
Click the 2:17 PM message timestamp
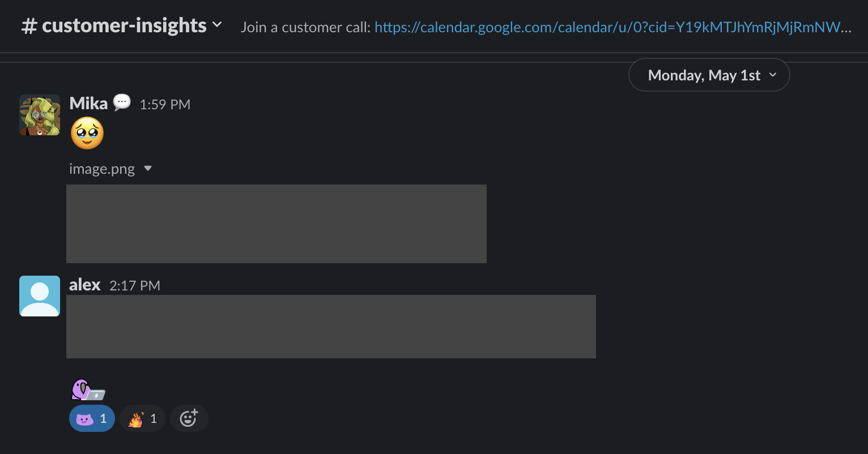click(135, 286)
